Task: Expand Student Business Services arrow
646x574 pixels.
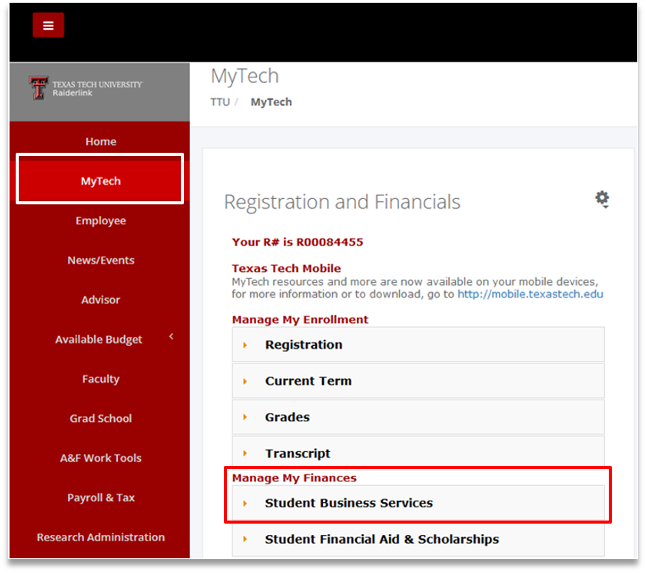Action: 245,504
